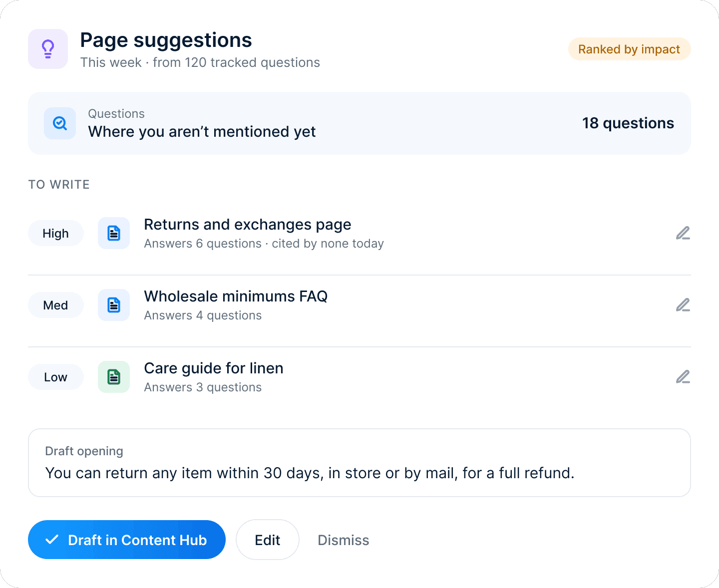
Task: Click the TO WRITE section label
Action: click(59, 185)
